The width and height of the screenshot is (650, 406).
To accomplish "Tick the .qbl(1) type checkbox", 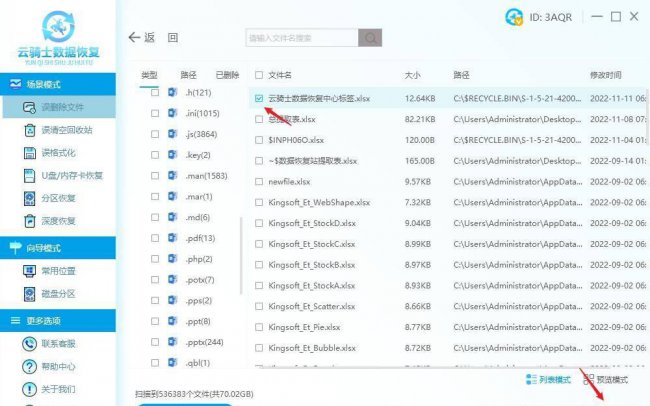I will click(155, 363).
